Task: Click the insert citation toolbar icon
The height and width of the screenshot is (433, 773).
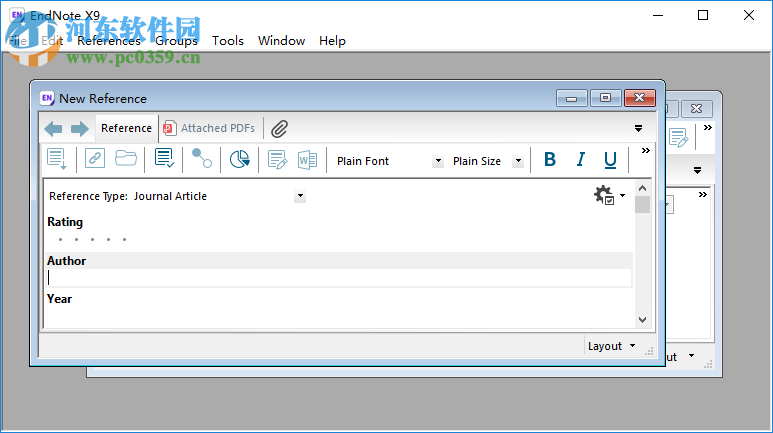Action: pos(57,159)
